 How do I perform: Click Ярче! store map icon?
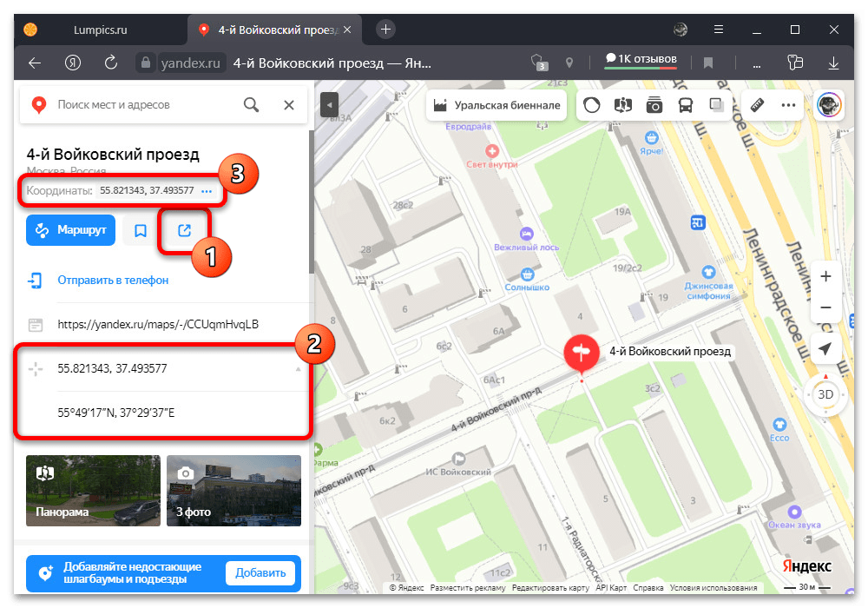[652, 138]
